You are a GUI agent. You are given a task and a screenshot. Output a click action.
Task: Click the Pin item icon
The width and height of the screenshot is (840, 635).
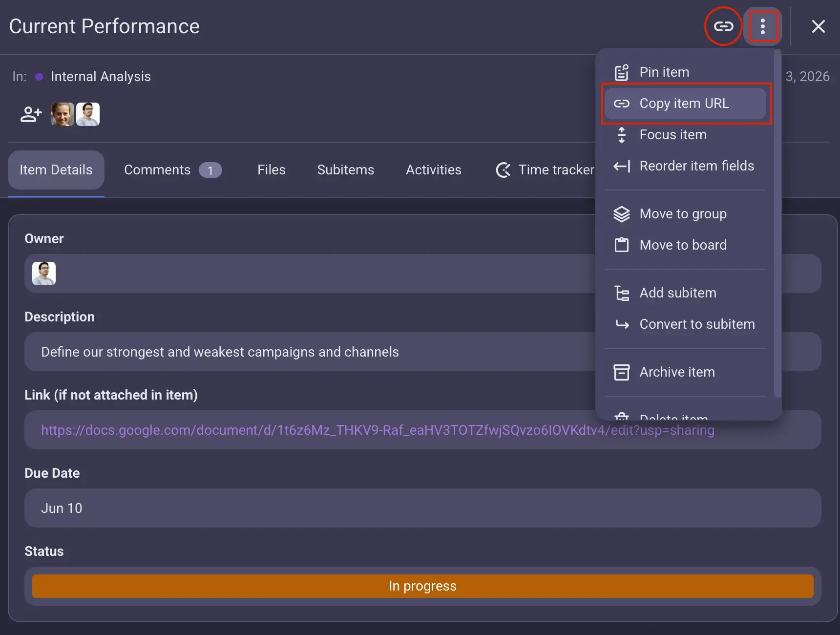(x=622, y=72)
